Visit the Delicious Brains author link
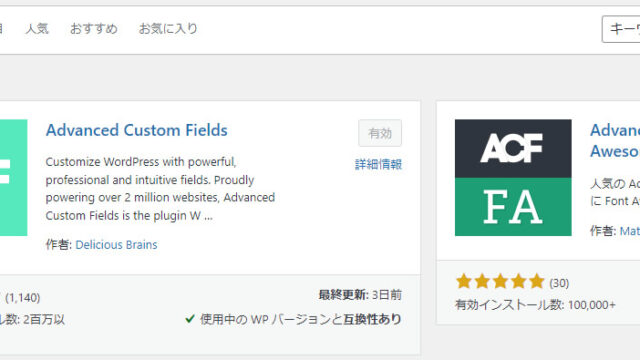This screenshot has height=360, width=640. click(116, 245)
